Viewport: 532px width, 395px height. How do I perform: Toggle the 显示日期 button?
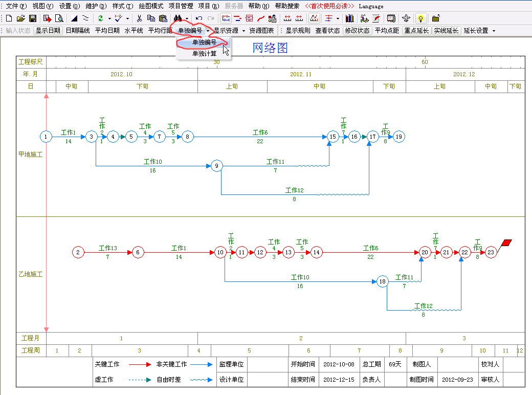[x=48, y=31]
